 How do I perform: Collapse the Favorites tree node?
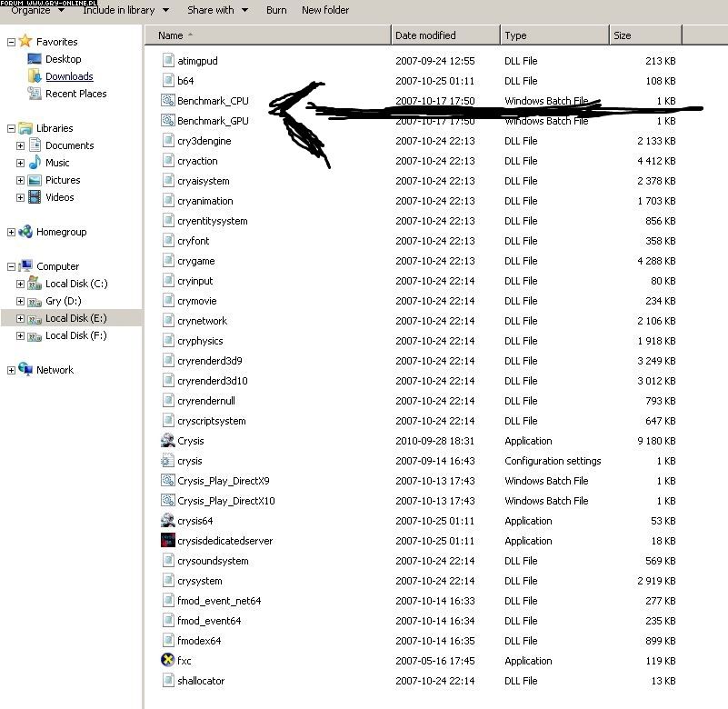[11, 42]
